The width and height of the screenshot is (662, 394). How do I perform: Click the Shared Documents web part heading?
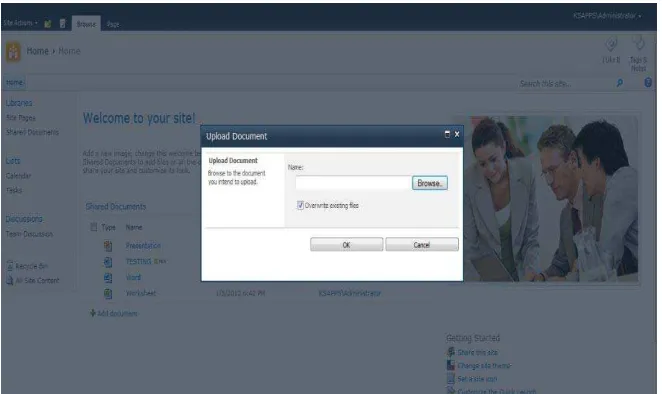(116, 207)
